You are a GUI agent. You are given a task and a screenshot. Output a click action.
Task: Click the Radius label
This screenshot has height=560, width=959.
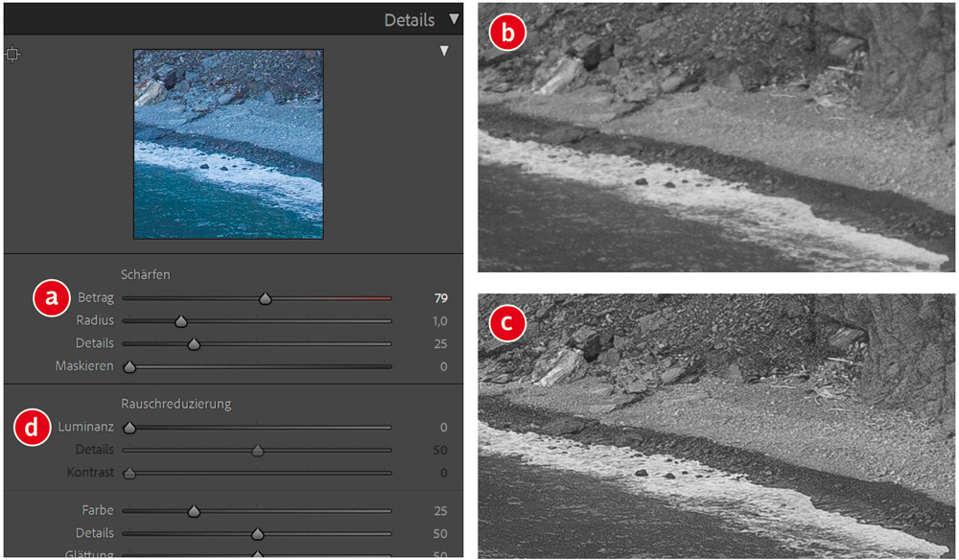pyautogui.click(x=95, y=320)
